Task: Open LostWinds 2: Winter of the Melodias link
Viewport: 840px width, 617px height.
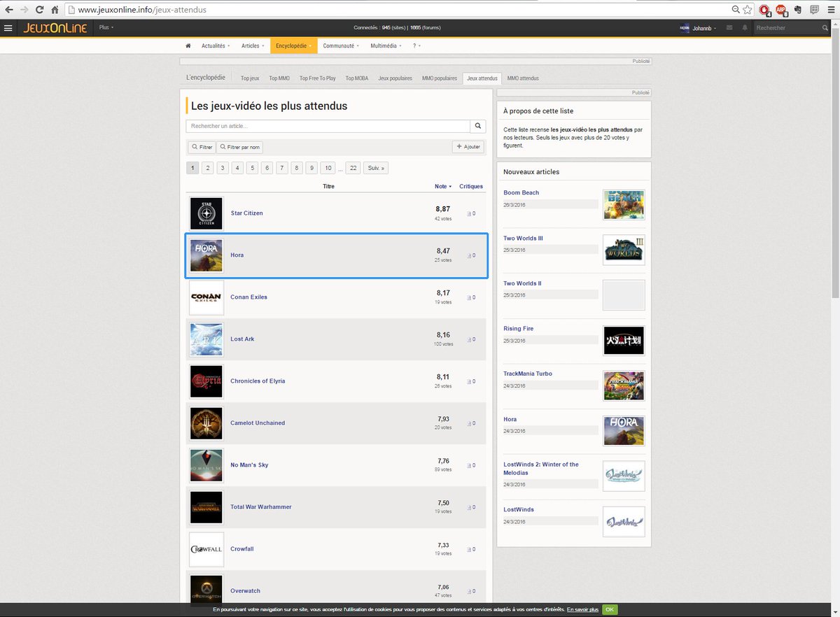Action: click(x=541, y=469)
